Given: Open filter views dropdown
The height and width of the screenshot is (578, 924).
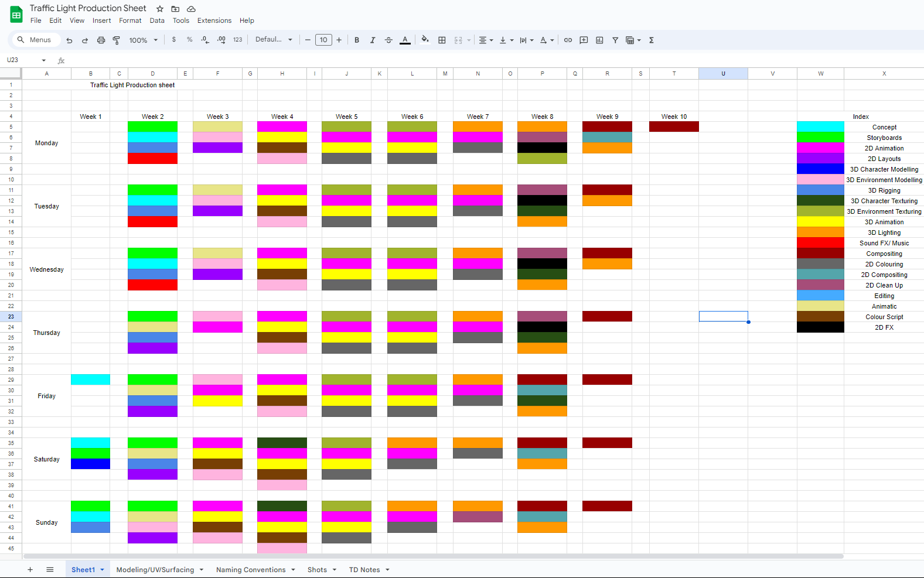Looking at the screenshot, I should (x=633, y=40).
